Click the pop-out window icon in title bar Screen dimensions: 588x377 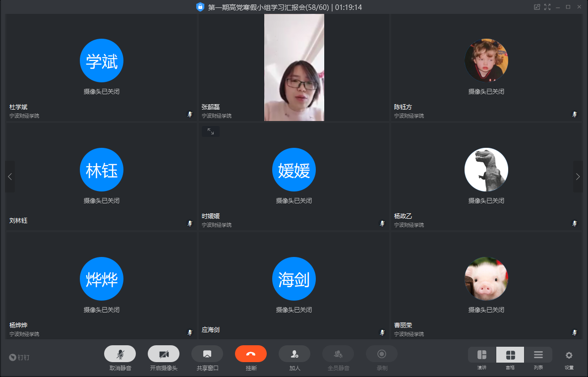536,7
